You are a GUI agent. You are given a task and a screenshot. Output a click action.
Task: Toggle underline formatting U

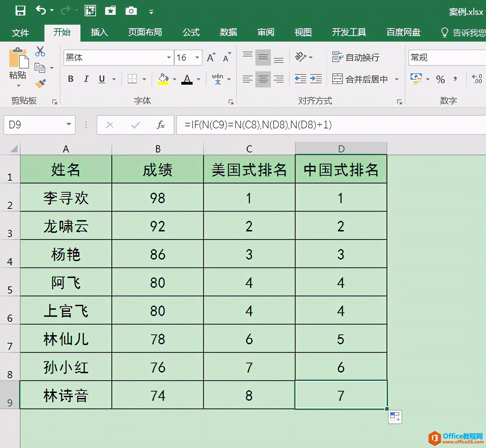tap(102, 79)
